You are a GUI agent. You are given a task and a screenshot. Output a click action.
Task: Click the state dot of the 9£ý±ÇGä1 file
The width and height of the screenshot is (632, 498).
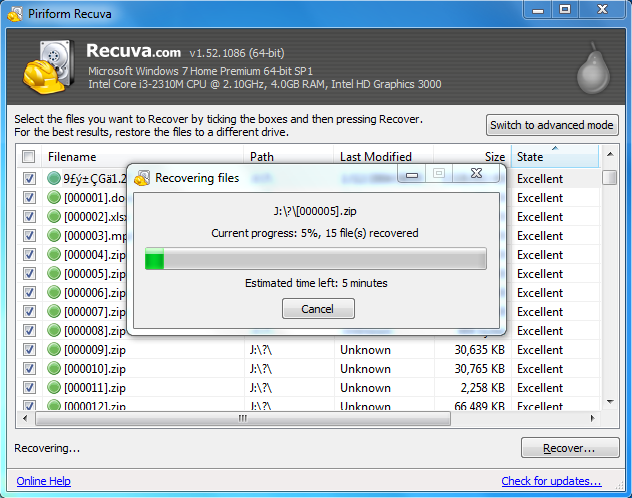(x=54, y=178)
